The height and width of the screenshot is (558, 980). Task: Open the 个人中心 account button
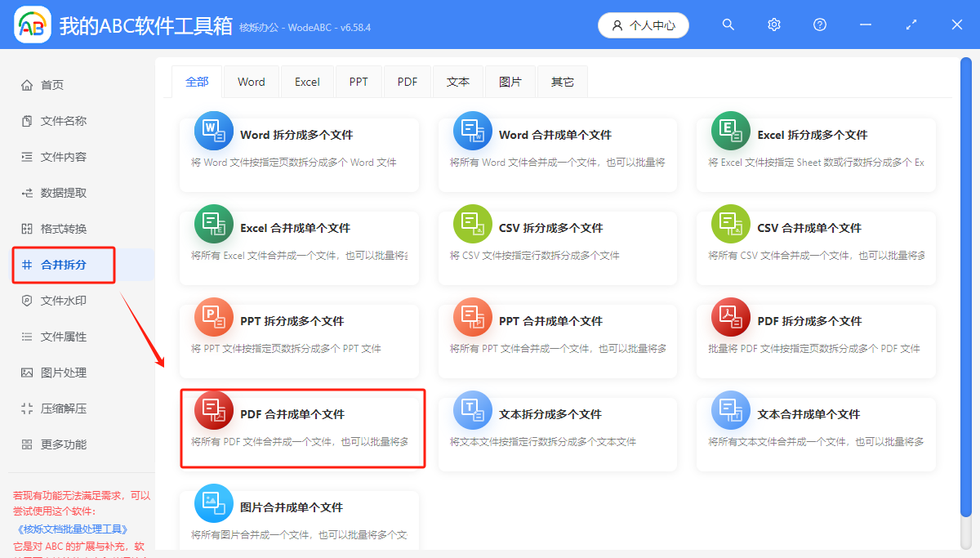(x=643, y=25)
